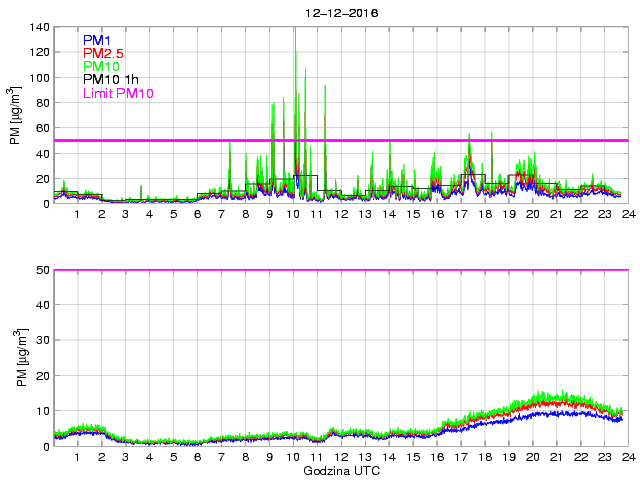
Task: Select the blue PM1 legend label
Action: [99, 40]
